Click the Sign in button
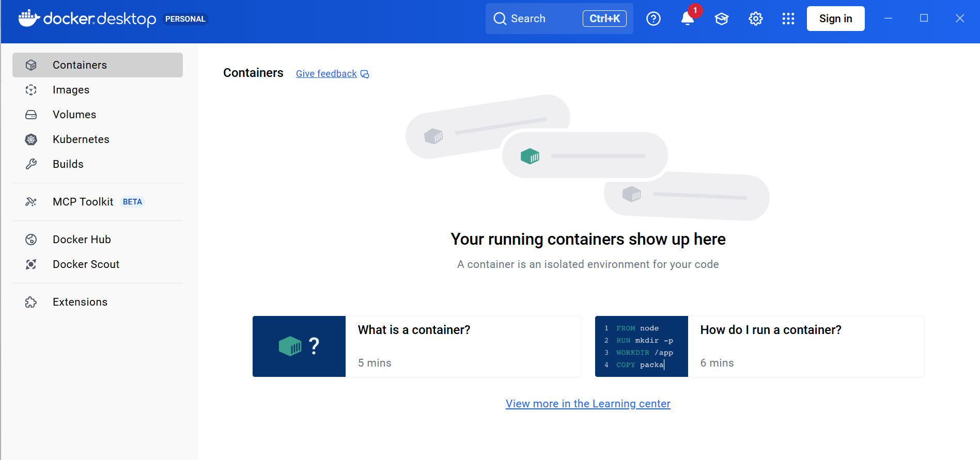 click(x=835, y=19)
